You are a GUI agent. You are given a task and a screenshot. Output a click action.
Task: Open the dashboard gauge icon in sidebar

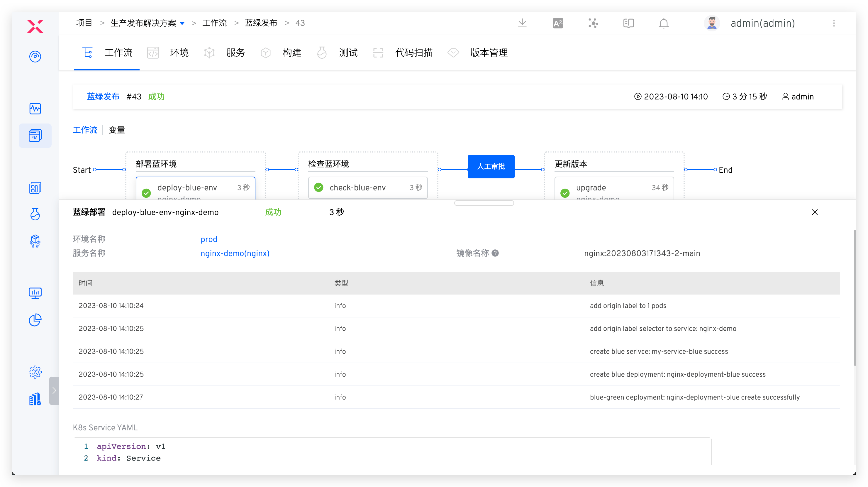click(x=35, y=56)
